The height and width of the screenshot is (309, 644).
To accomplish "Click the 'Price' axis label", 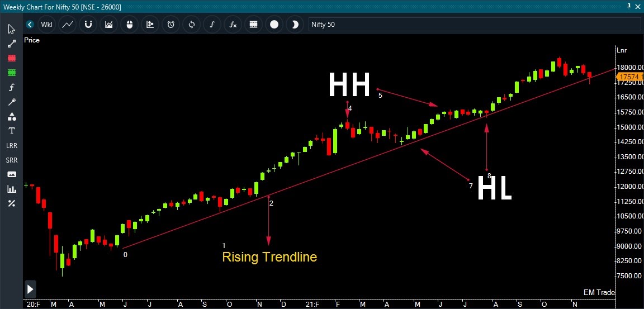I will point(32,40).
